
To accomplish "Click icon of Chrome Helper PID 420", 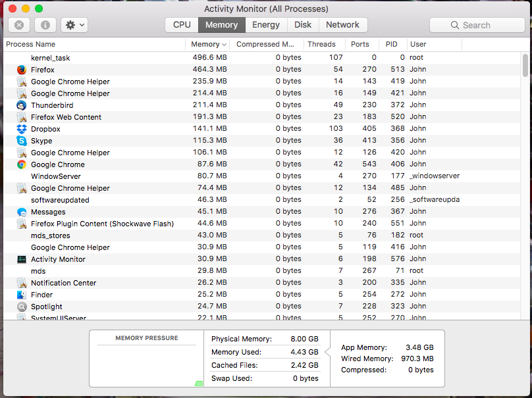I will pyautogui.click(x=22, y=153).
